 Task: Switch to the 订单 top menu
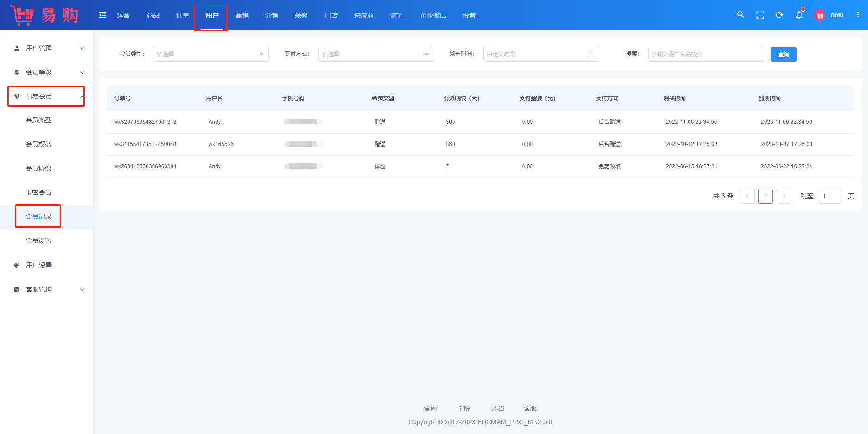pyautogui.click(x=182, y=15)
